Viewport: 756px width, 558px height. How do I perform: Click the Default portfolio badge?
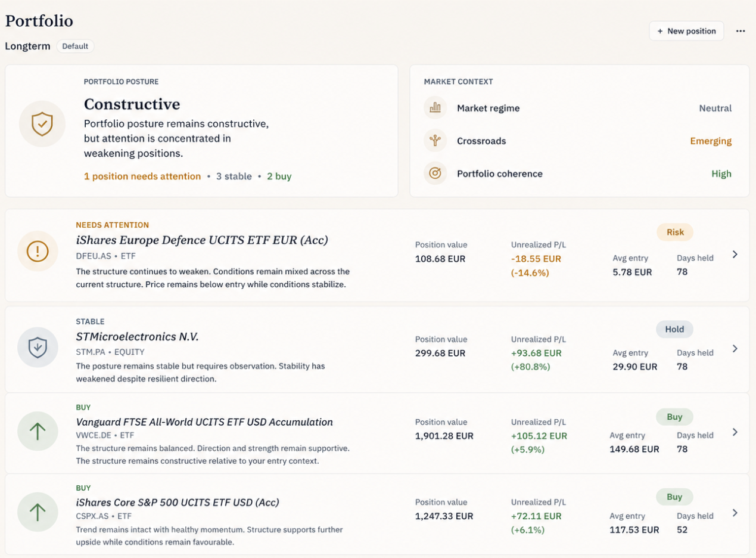click(x=75, y=46)
